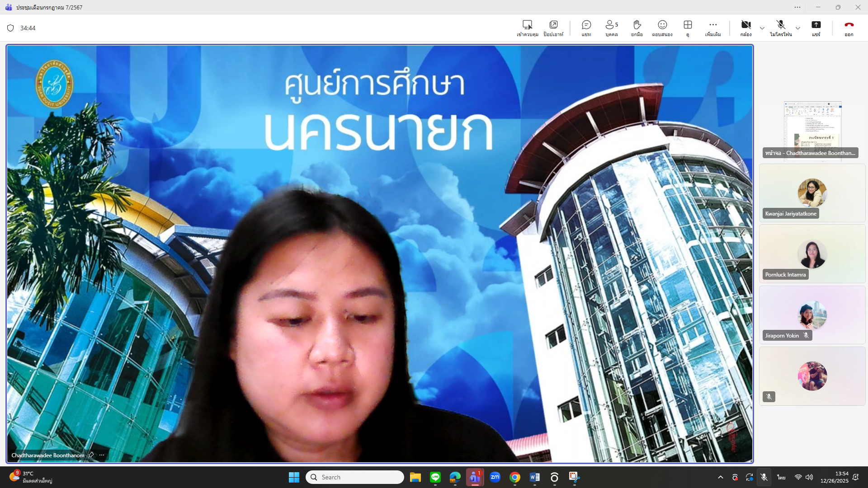The height and width of the screenshot is (488, 868).
Task: Click the share screen button
Action: click(x=816, y=28)
